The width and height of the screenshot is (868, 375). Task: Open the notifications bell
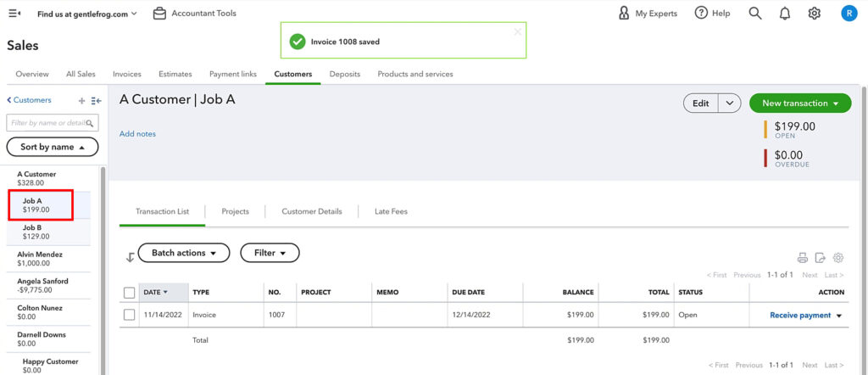click(785, 14)
